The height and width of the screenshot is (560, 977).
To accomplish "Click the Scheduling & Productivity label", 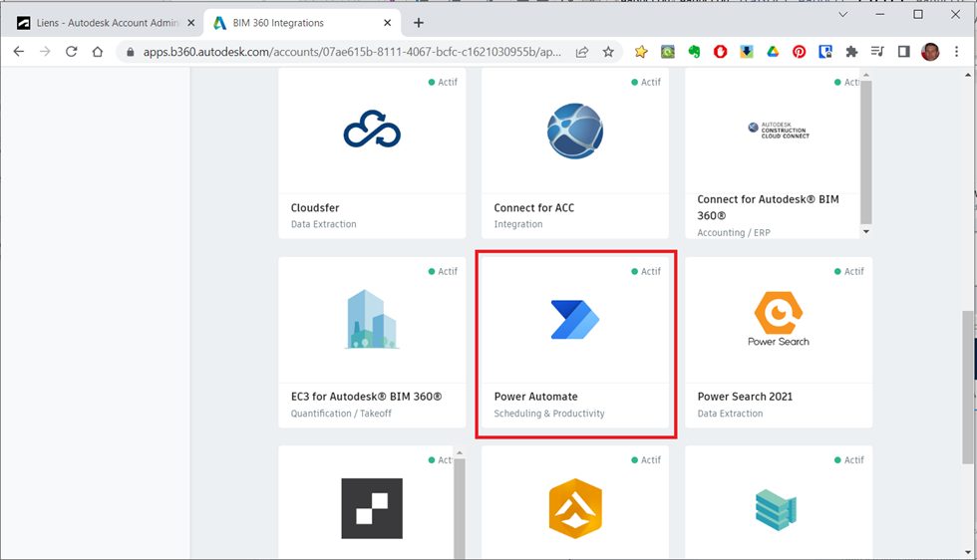I will (x=549, y=414).
